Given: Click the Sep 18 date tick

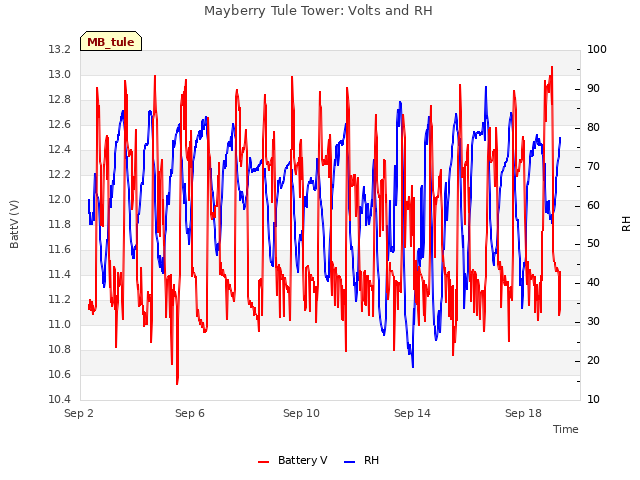Looking at the screenshot, I should (x=523, y=413).
